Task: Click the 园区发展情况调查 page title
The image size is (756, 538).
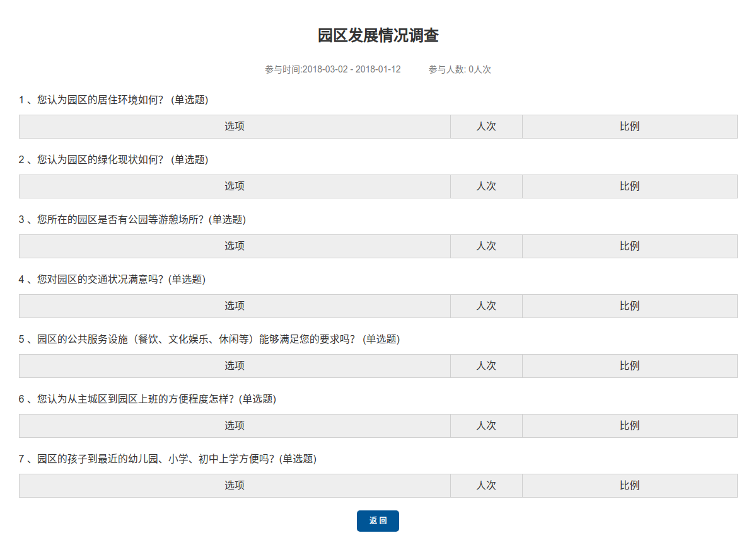Action: (x=378, y=36)
